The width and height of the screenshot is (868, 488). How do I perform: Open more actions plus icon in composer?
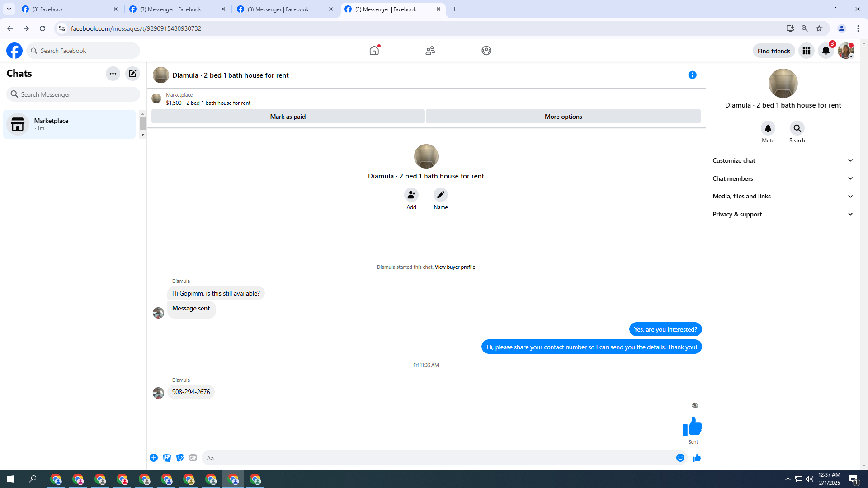pyautogui.click(x=154, y=458)
